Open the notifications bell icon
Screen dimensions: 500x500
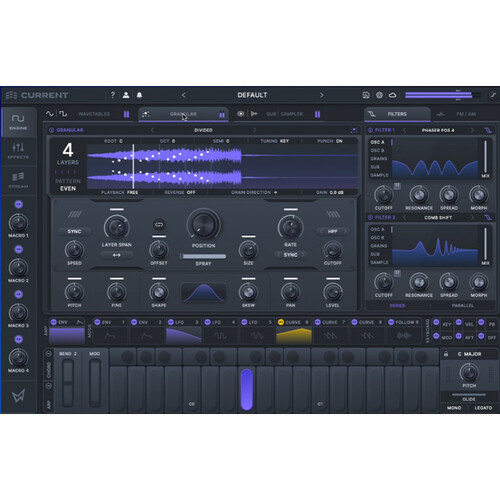pyautogui.click(x=139, y=95)
